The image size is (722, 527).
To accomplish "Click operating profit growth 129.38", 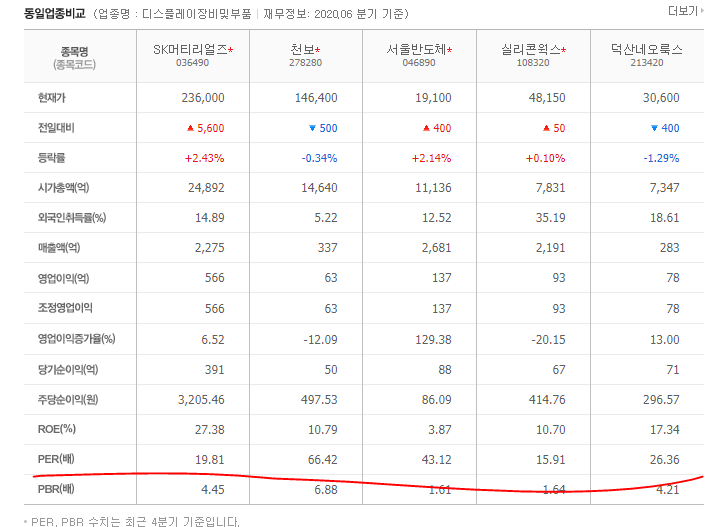I will pos(433,340).
